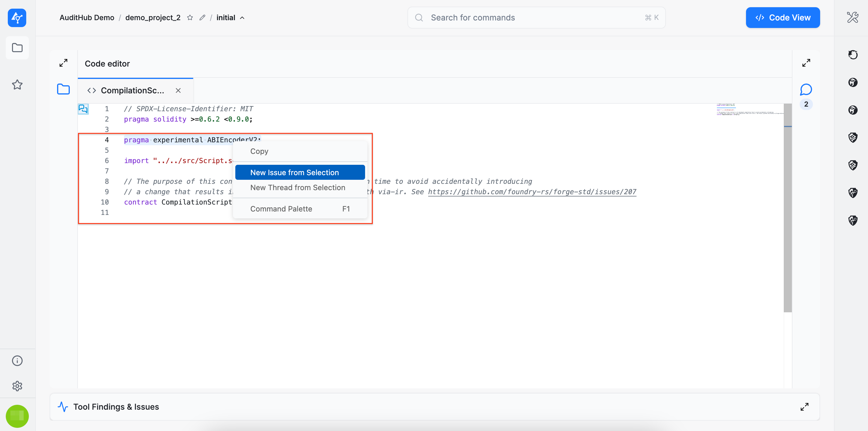Choose Copy from context menu
This screenshot has height=431, width=868.
[259, 151]
